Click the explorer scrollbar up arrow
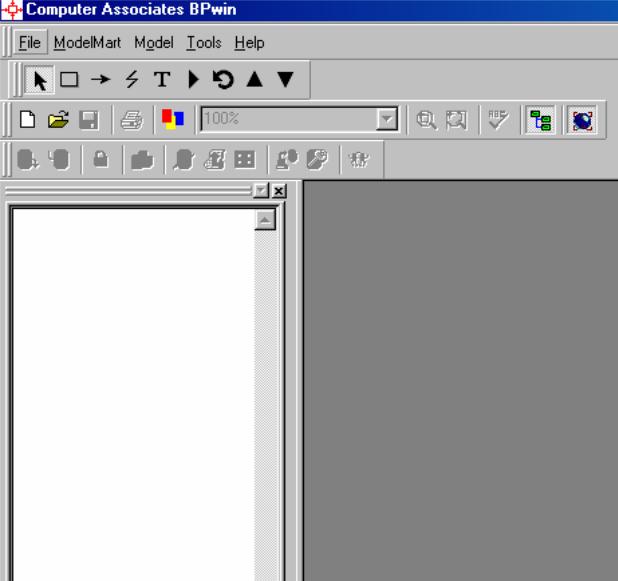The image size is (618, 581). tap(265, 220)
